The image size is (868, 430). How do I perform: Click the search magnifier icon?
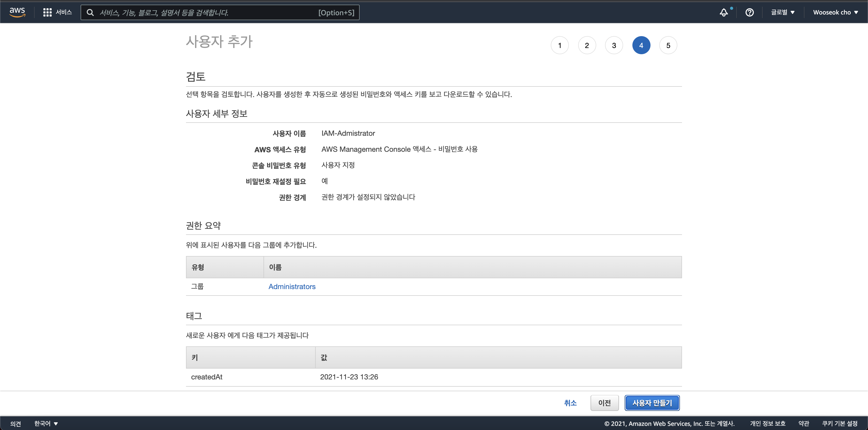coord(90,13)
